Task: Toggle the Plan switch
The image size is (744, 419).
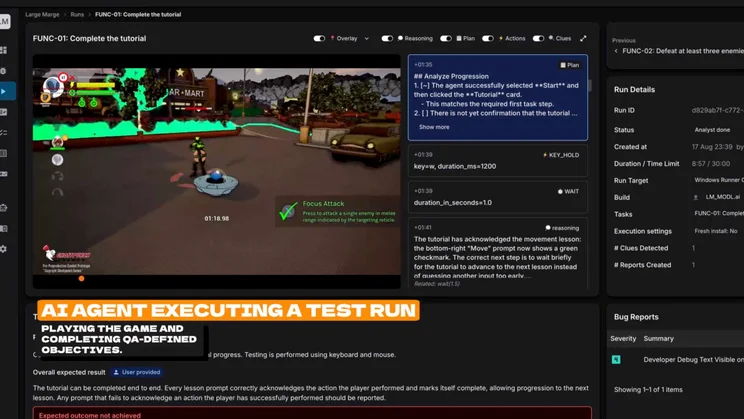Action: pyautogui.click(x=446, y=38)
